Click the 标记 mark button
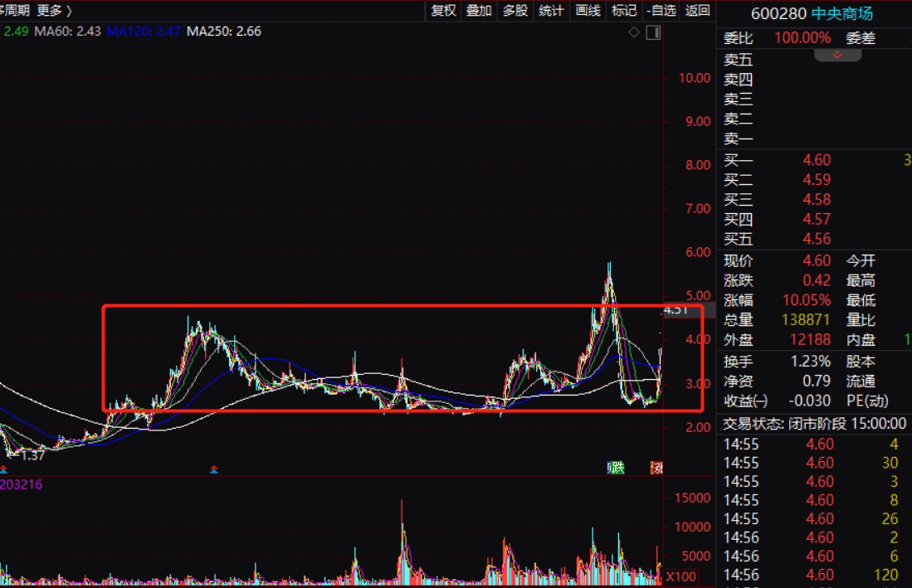Viewport: 912px width, 588px height. [x=624, y=11]
